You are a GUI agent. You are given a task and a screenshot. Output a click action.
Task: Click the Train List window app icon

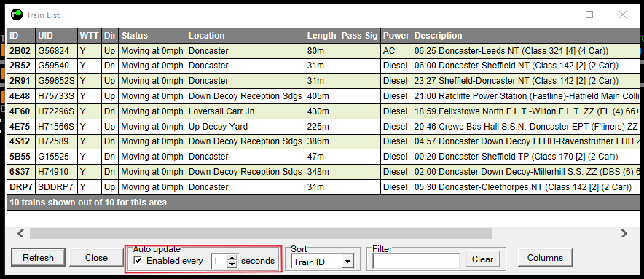tap(17, 15)
